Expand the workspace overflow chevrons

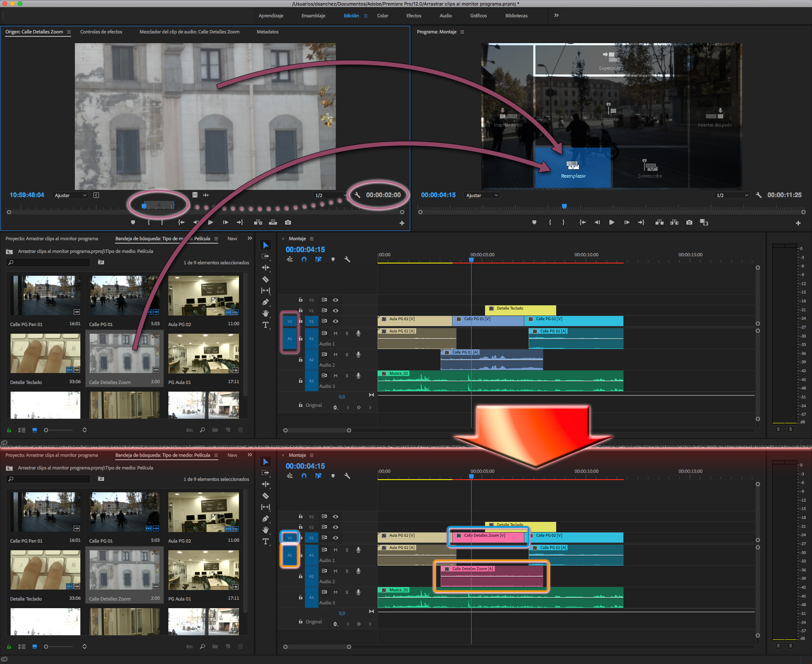pyautogui.click(x=556, y=15)
